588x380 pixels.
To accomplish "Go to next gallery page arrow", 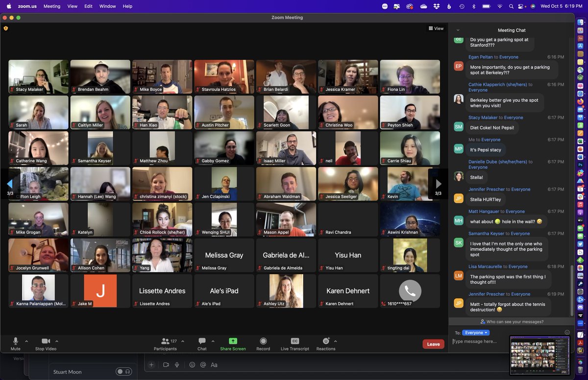I will pos(439,184).
